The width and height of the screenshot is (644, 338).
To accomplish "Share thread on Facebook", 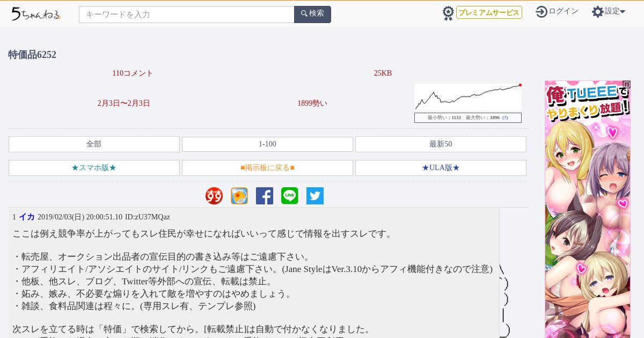I will click(x=265, y=196).
